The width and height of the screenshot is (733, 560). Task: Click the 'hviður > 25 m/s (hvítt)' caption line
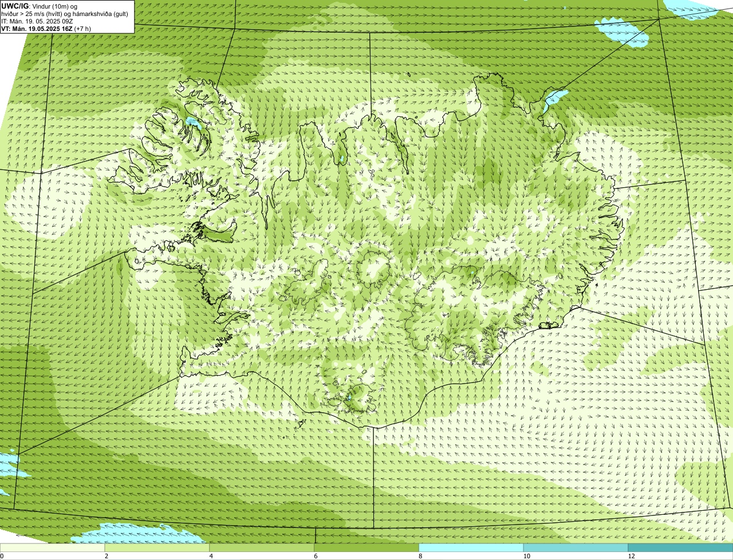pyautogui.click(x=64, y=13)
